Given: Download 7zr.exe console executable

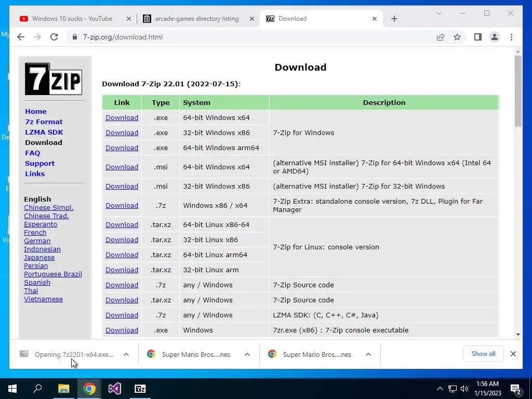Looking at the screenshot, I should pyautogui.click(x=122, y=330).
